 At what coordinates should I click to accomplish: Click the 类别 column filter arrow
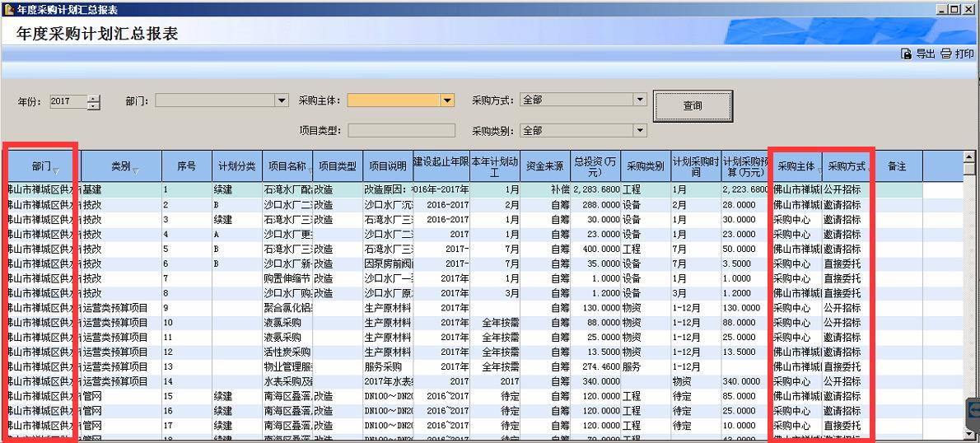point(135,171)
